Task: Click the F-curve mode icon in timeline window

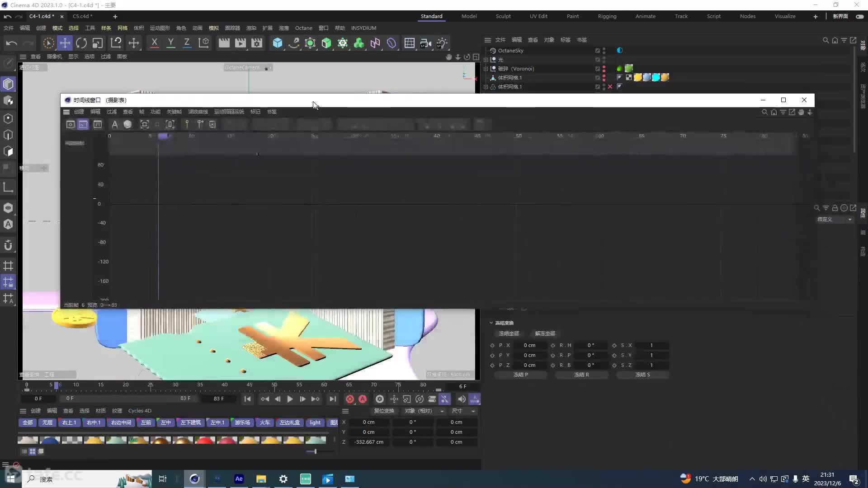Action: click(x=83, y=124)
